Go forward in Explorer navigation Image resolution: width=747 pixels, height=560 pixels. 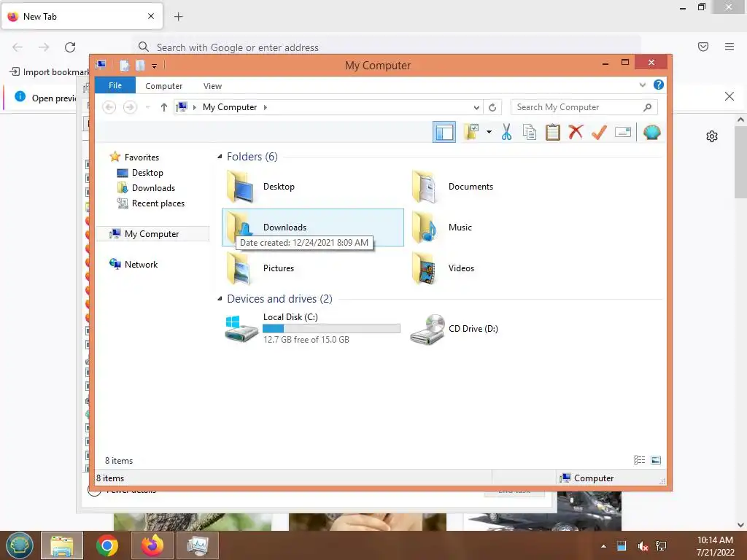(130, 107)
